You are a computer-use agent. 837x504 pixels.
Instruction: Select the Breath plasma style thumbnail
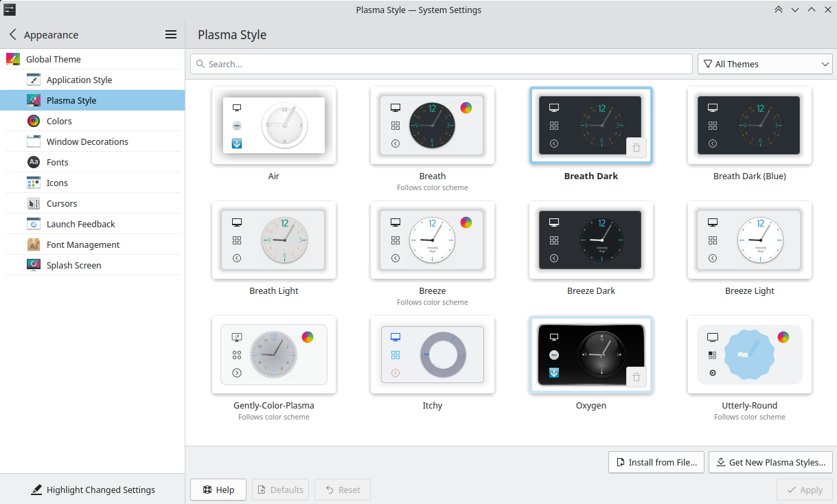pos(433,126)
